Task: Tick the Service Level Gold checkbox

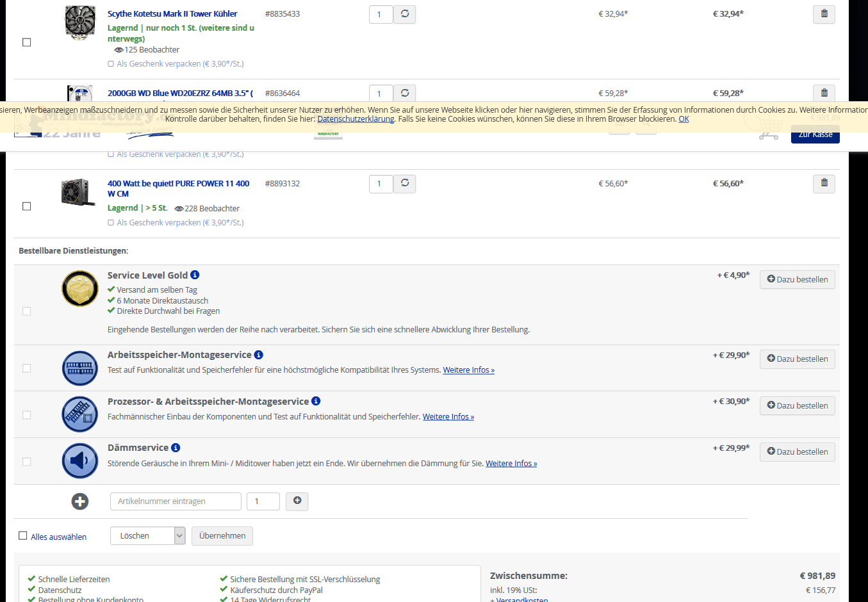Action: click(27, 311)
